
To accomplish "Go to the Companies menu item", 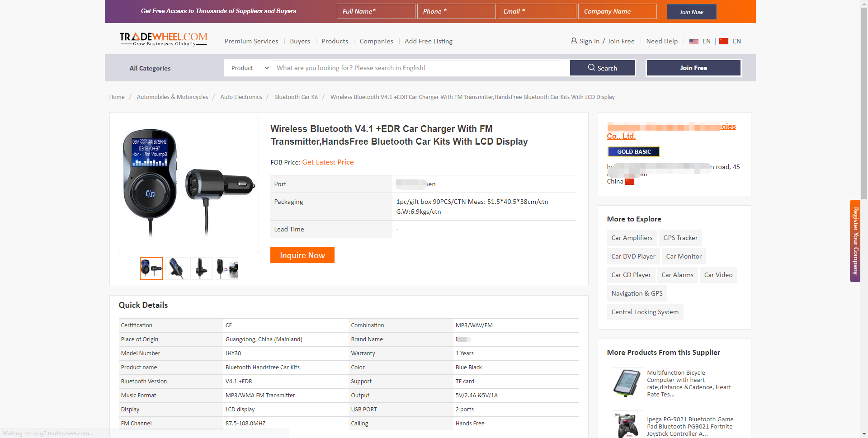I will [376, 41].
